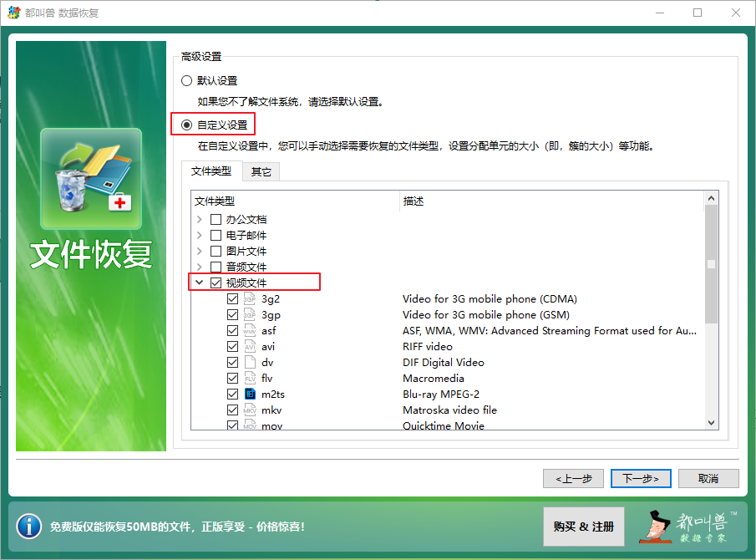Switch to the 其它 tab
This screenshot has width=756, height=560.
(261, 171)
